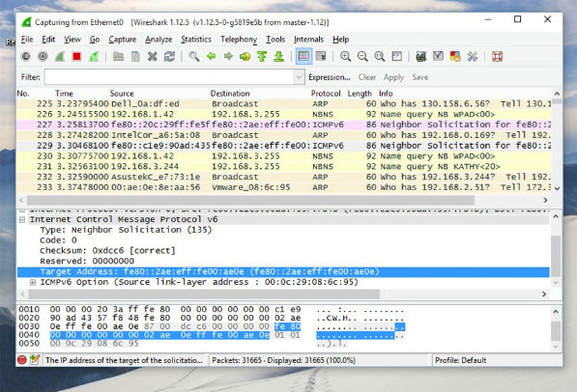This screenshot has width=577, height=392.
Task: Edit capture filters icon
Action: [x=421, y=57]
